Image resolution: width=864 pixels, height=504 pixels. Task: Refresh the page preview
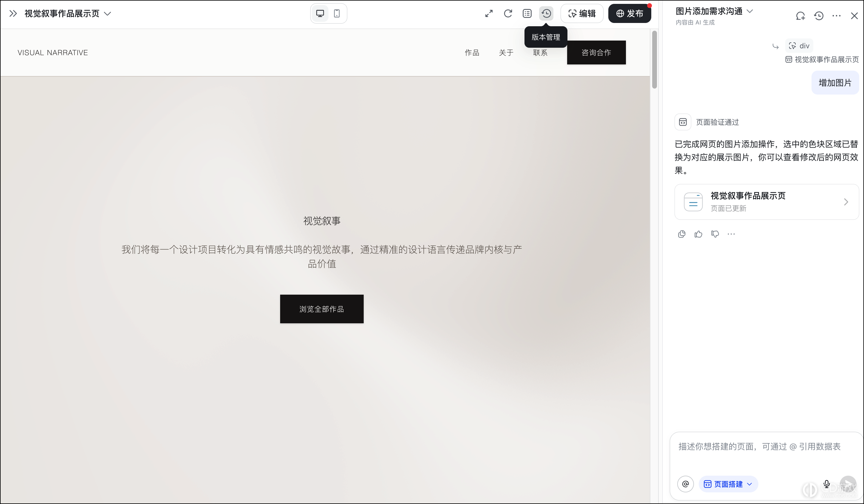(508, 14)
